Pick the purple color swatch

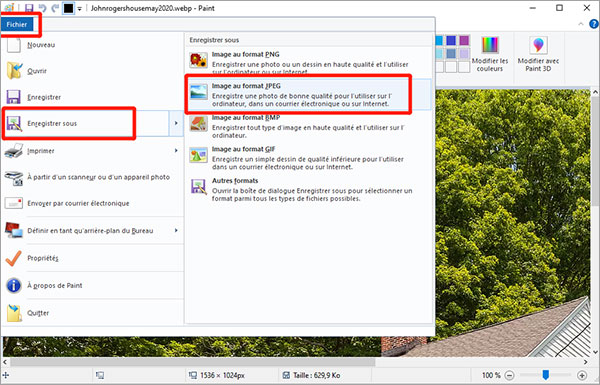(464, 41)
